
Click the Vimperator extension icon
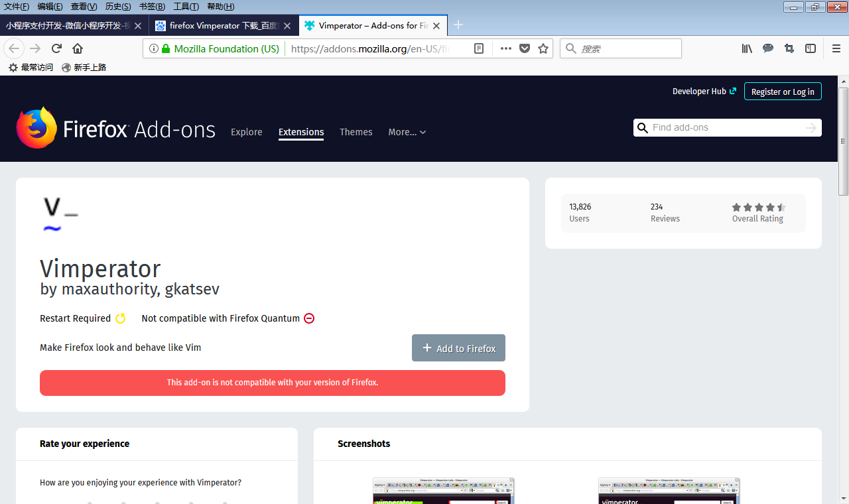(60, 214)
